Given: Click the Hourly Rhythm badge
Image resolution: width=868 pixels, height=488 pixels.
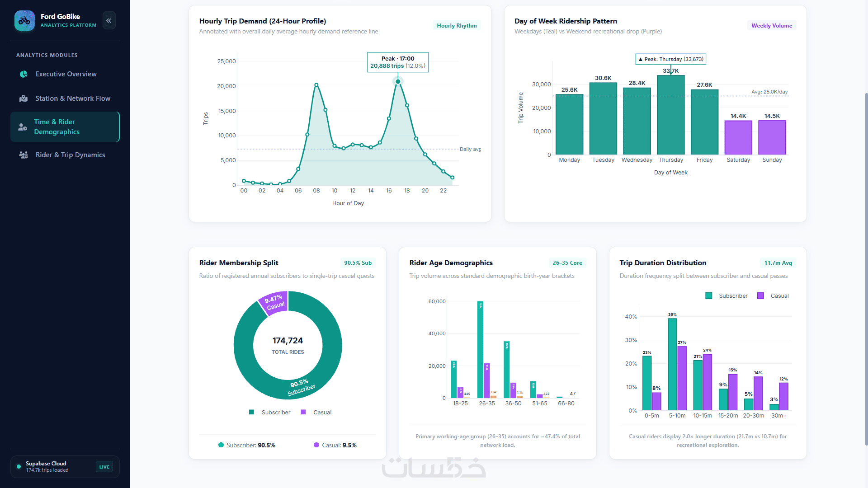Looking at the screenshot, I should [457, 26].
